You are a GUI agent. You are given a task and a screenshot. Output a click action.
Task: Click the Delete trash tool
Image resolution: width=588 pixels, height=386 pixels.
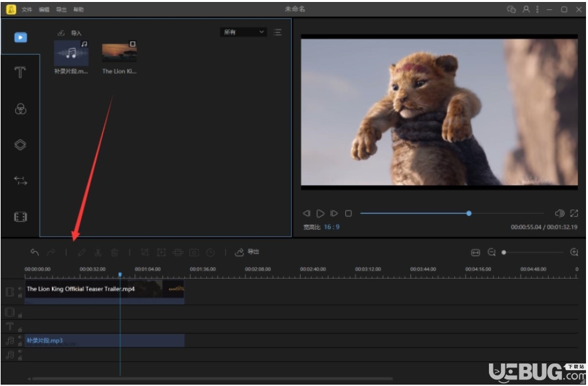tap(115, 252)
